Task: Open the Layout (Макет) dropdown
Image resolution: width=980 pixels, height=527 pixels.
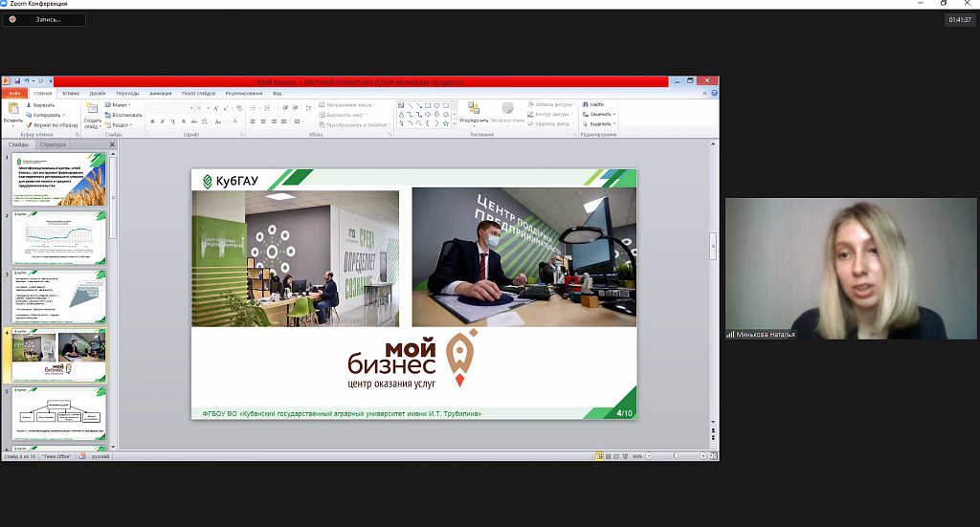Action: click(x=119, y=105)
